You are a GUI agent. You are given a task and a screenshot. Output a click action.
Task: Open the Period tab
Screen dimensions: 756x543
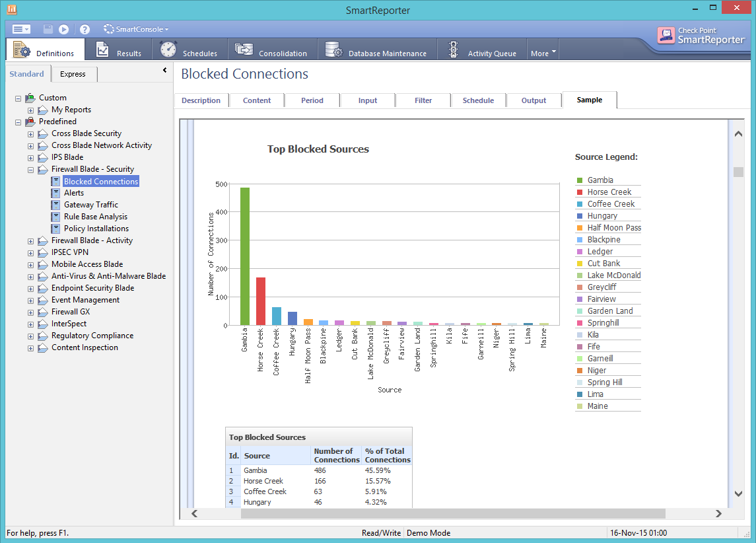312,100
